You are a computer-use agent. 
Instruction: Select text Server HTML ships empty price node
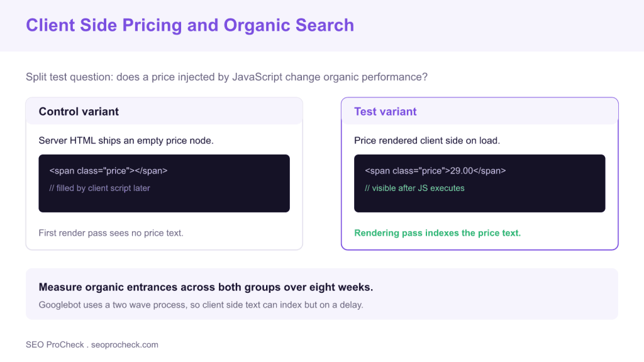(x=126, y=140)
